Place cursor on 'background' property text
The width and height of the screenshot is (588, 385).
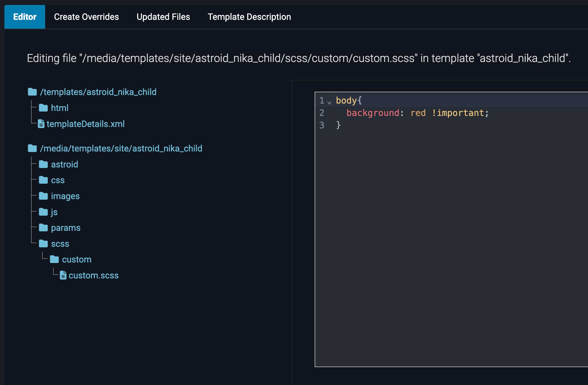pyautogui.click(x=373, y=113)
